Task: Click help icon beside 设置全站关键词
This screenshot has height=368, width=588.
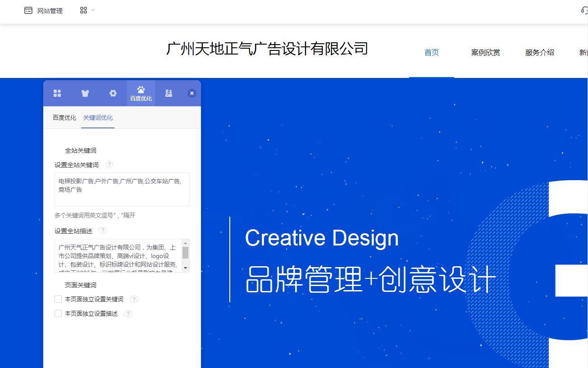Action: pos(109,164)
